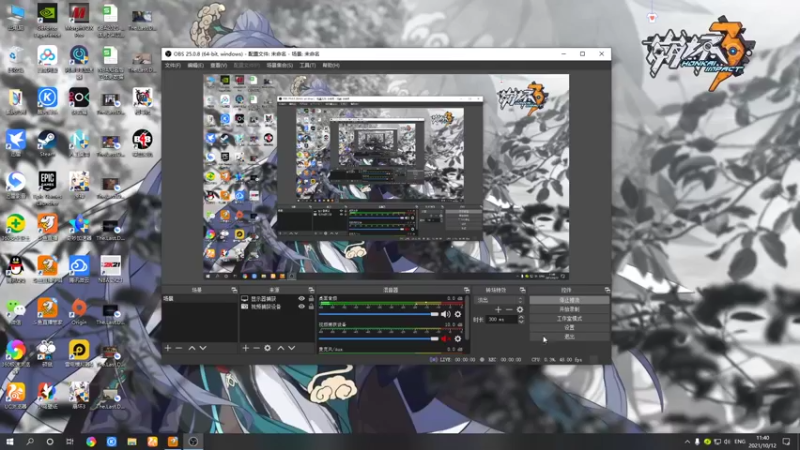Open the Tools menu in OBS

point(307,65)
